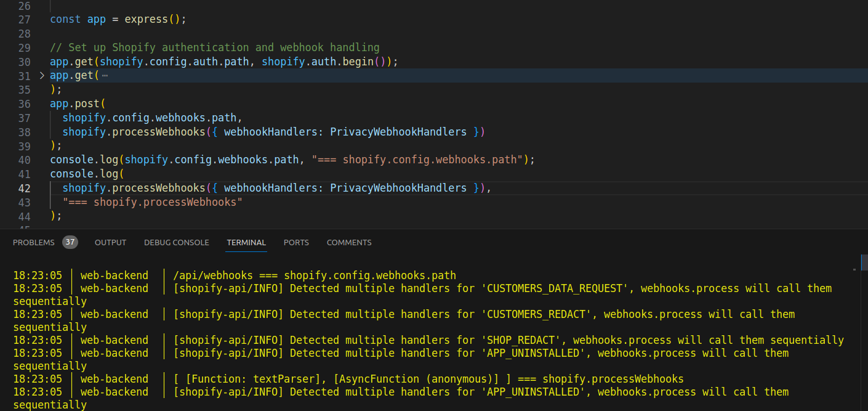Open the PORTS tab

click(296, 242)
